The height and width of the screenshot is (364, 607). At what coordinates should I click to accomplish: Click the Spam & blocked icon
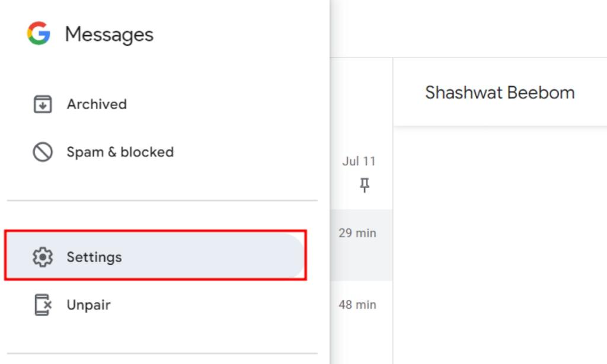(x=41, y=152)
